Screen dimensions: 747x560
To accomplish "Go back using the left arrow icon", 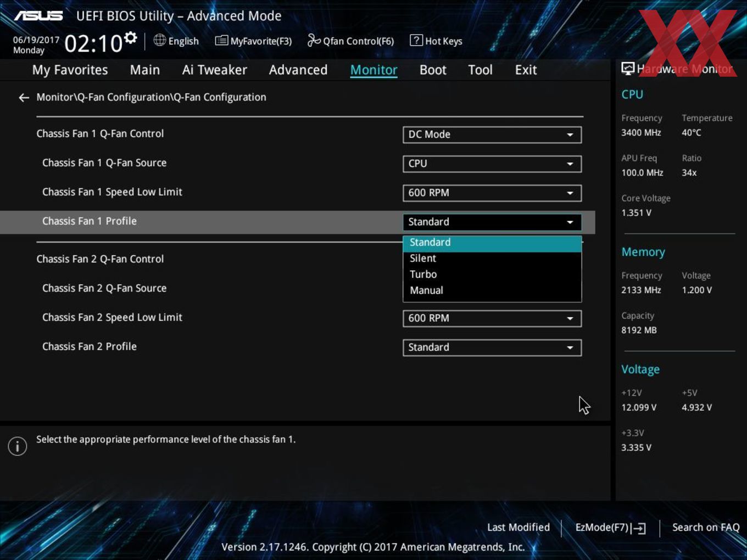I will coord(24,98).
